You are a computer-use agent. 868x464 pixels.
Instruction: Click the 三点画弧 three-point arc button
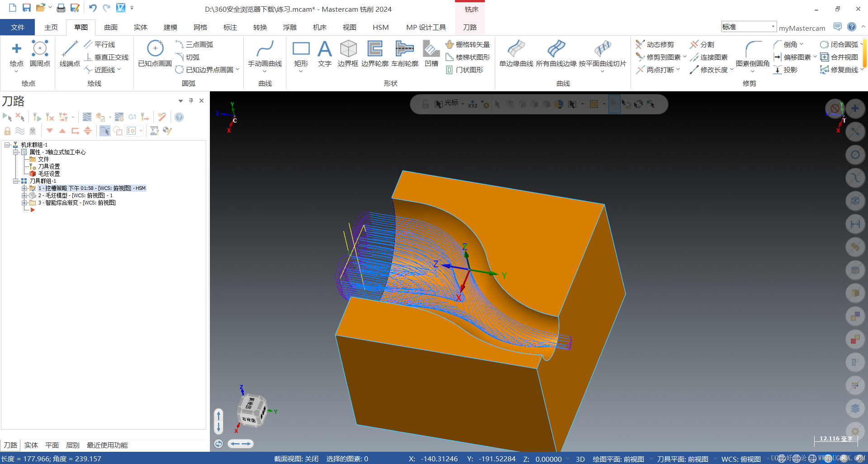194,44
